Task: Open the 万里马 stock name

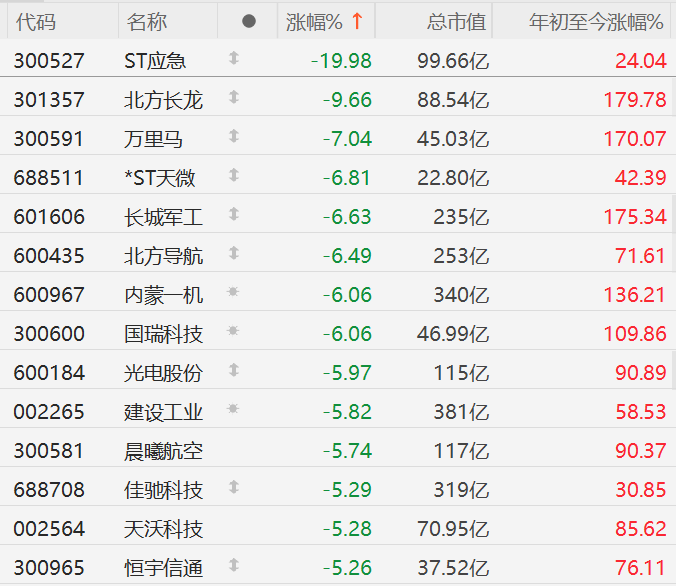Action: 153,139
